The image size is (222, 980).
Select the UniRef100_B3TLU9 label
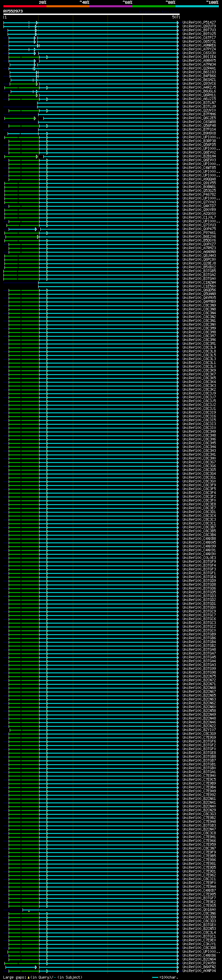point(199,106)
